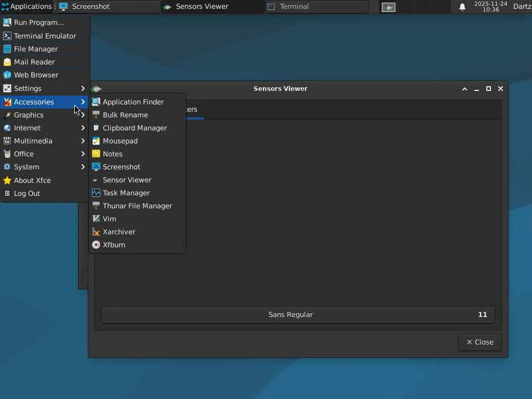Launch Terminal Emulator via its icon
The image size is (532, 399).
click(x=7, y=36)
